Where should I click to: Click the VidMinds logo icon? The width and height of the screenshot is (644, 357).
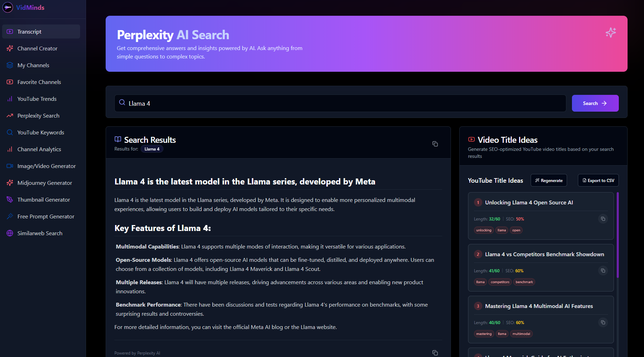[8, 7]
